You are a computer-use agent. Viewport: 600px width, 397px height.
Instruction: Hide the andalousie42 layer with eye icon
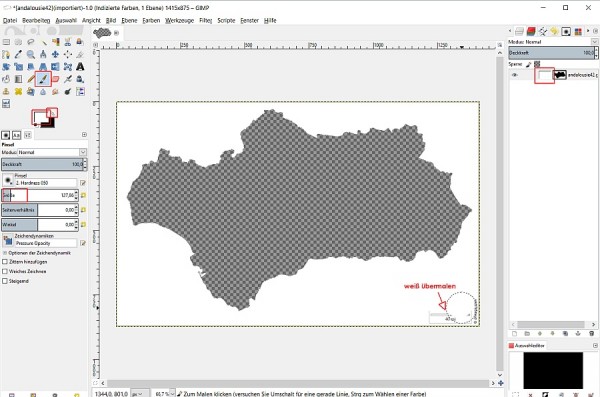(515, 75)
